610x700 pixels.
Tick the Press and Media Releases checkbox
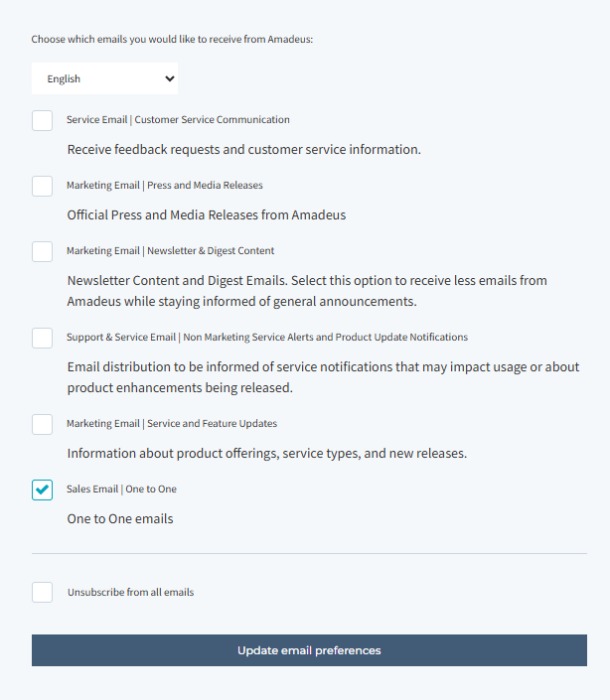click(42, 186)
